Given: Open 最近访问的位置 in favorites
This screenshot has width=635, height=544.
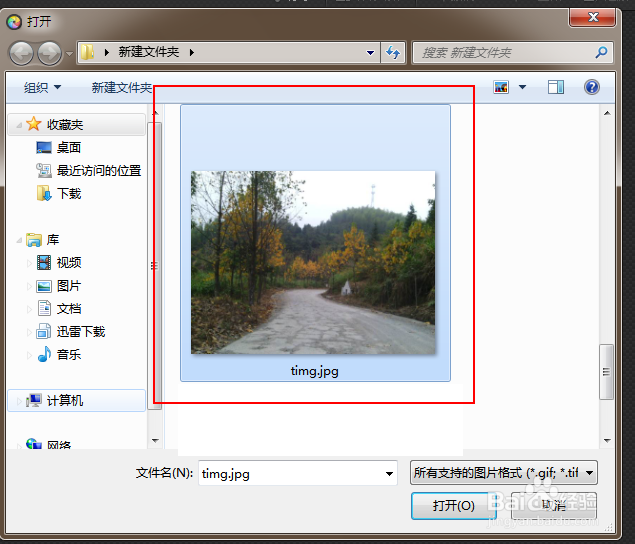Looking at the screenshot, I should point(99,171).
